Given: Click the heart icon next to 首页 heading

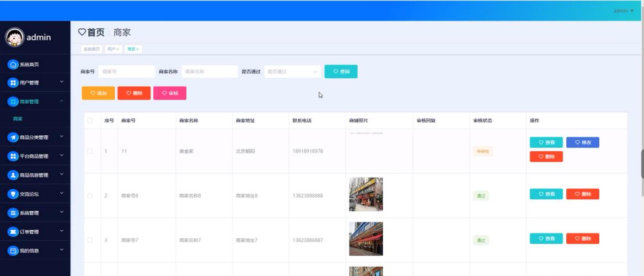Looking at the screenshot, I should click(82, 32).
